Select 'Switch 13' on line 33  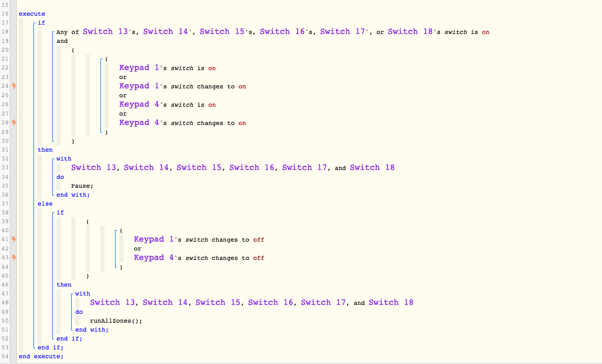(x=94, y=167)
